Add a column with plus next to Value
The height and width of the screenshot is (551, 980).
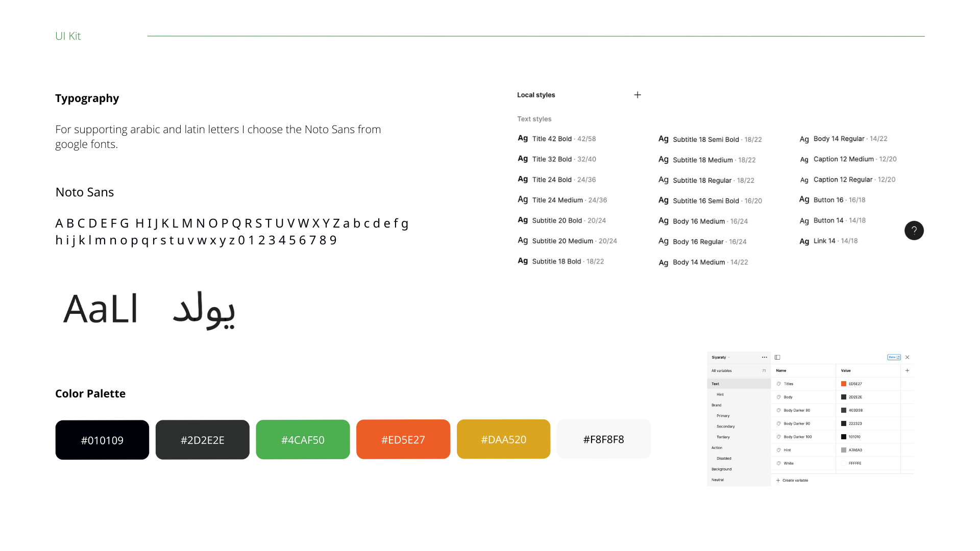pyautogui.click(x=907, y=370)
